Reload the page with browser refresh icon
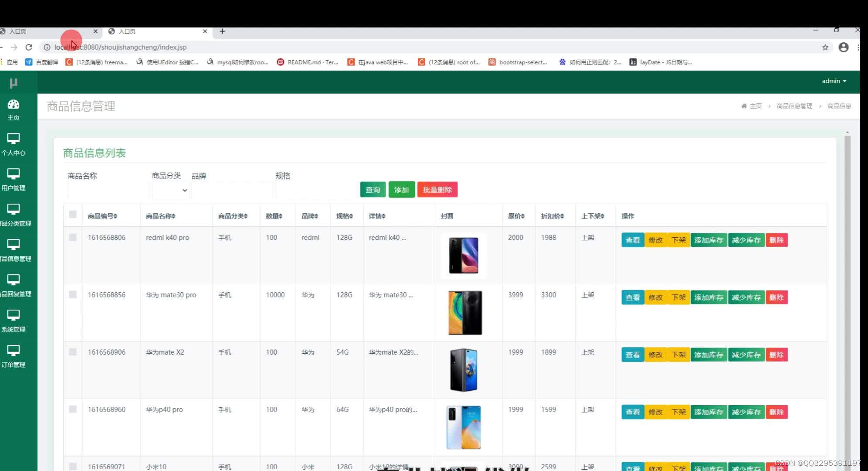 point(29,47)
